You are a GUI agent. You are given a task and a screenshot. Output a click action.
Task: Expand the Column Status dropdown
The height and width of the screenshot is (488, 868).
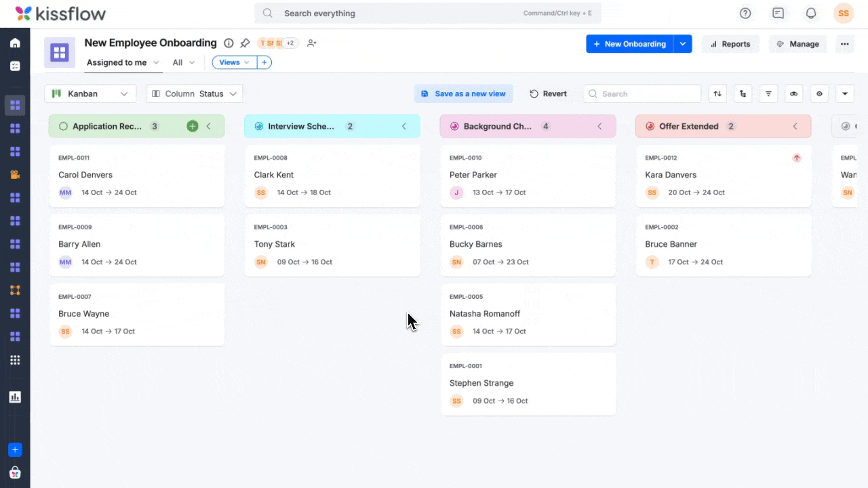(195, 94)
